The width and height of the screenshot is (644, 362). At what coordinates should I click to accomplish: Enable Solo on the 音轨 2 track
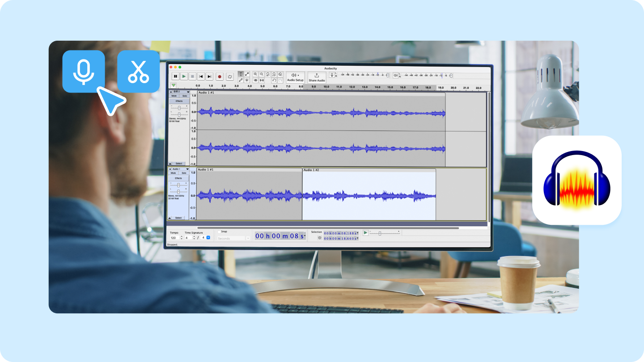coord(184,96)
